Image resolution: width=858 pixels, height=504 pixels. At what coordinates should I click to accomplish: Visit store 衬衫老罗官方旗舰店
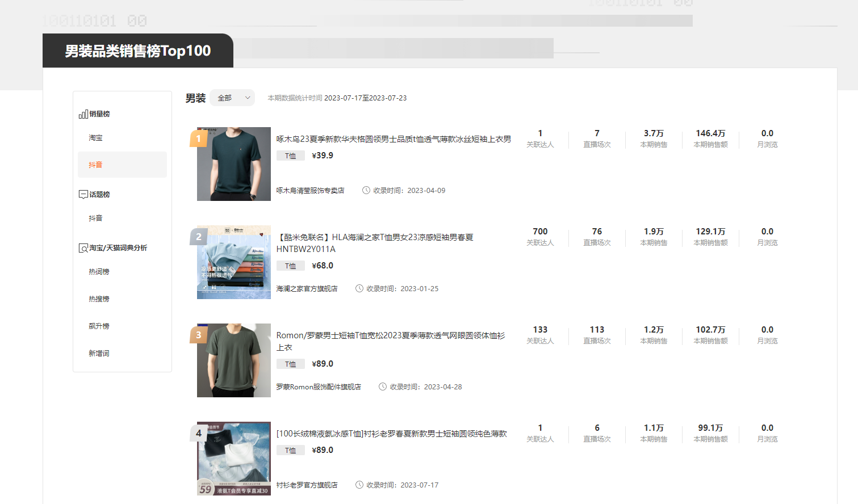[x=307, y=485]
